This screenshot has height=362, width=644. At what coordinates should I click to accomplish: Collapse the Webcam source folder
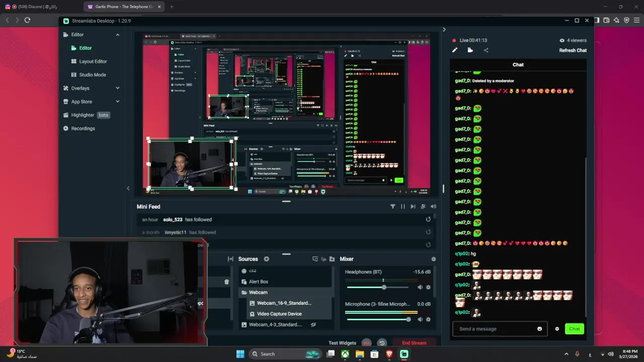point(245,293)
